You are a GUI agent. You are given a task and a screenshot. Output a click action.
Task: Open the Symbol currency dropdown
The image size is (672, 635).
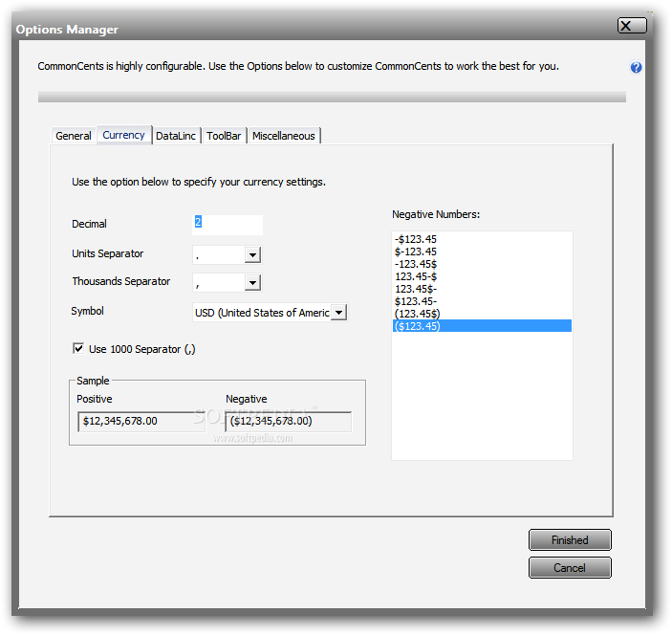(338, 313)
